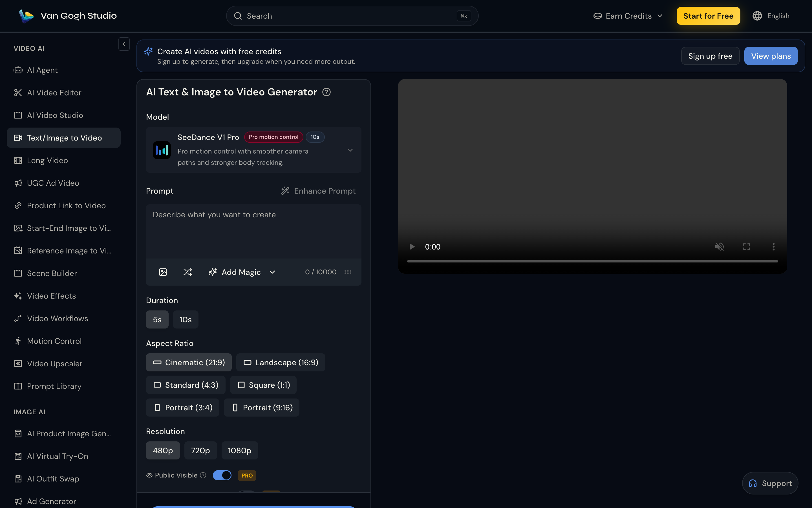Open the Earn Credits dropdown
This screenshot has height=508, width=812.
pyautogui.click(x=628, y=16)
